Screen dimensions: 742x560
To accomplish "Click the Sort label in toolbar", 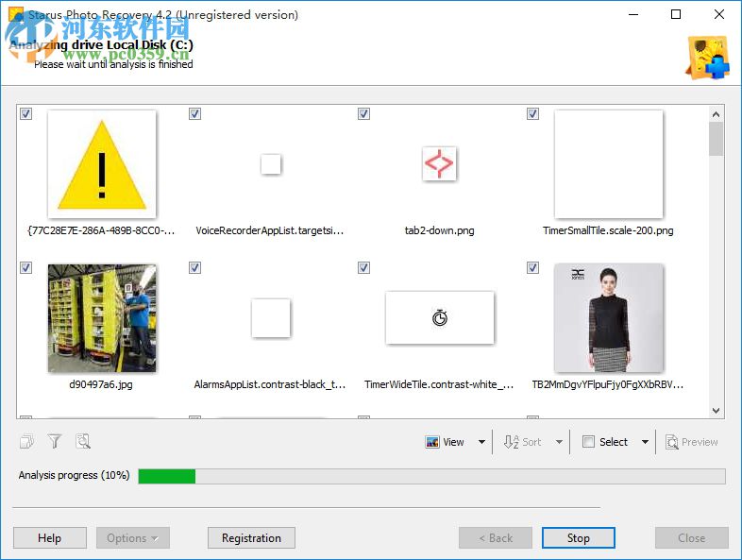I will pyautogui.click(x=531, y=442).
